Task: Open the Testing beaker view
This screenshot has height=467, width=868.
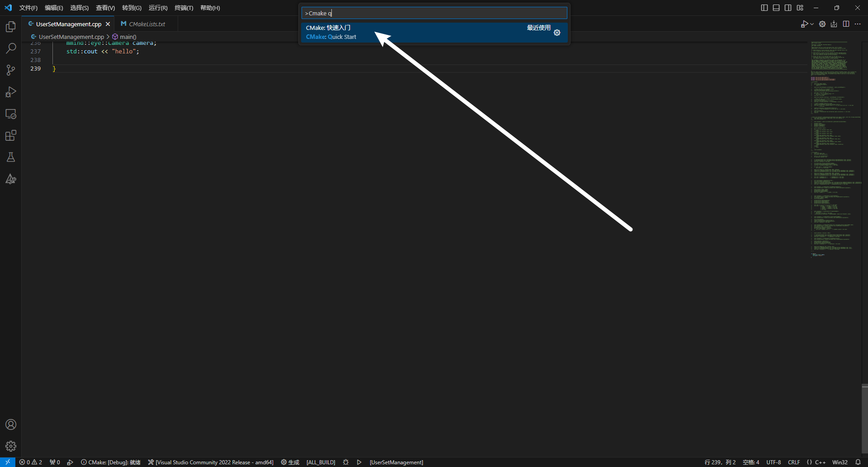Action: click(10, 157)
